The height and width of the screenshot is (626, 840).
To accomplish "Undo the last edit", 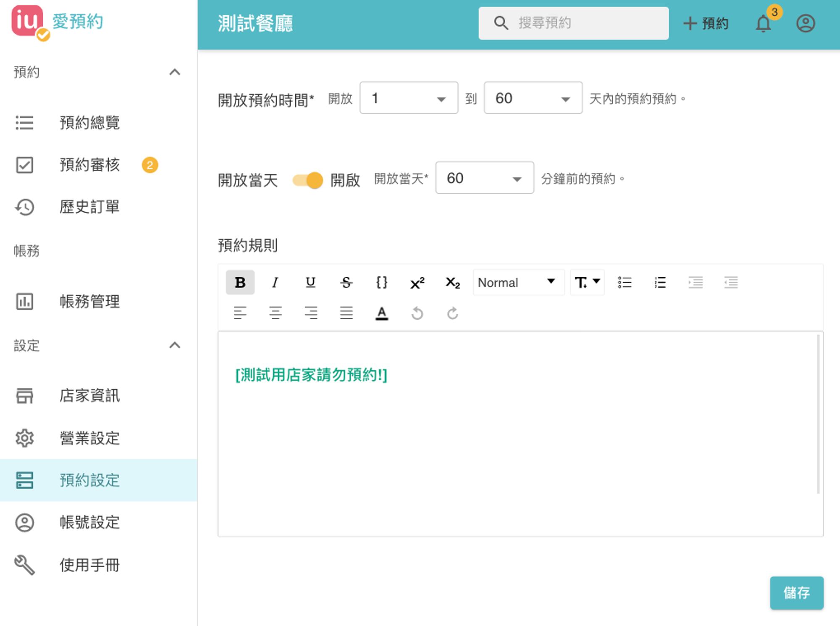I will (x=417, y=313).
